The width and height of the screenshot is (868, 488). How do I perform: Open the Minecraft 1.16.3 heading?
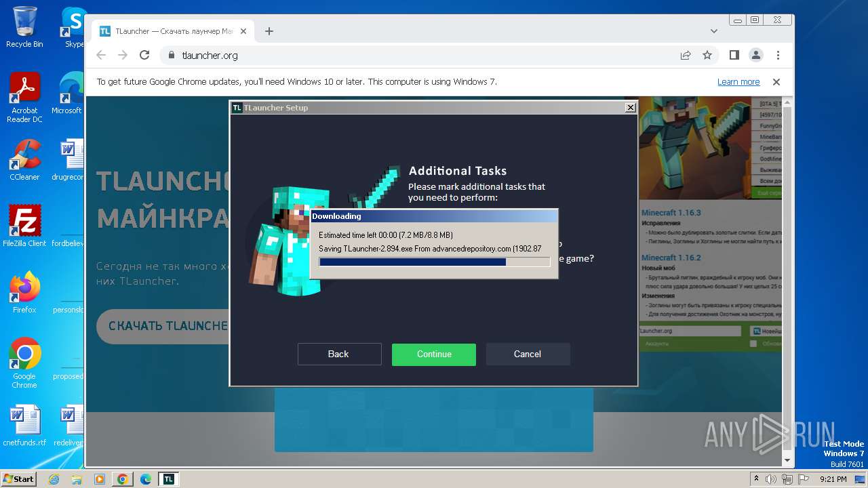[x=671, y=213]
